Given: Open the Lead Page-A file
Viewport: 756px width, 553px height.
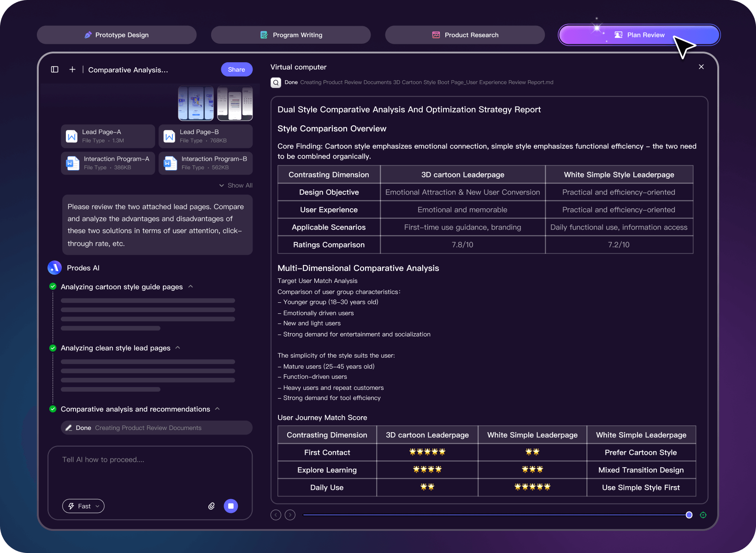Looking at the screenshot, I should pos(108,136).
